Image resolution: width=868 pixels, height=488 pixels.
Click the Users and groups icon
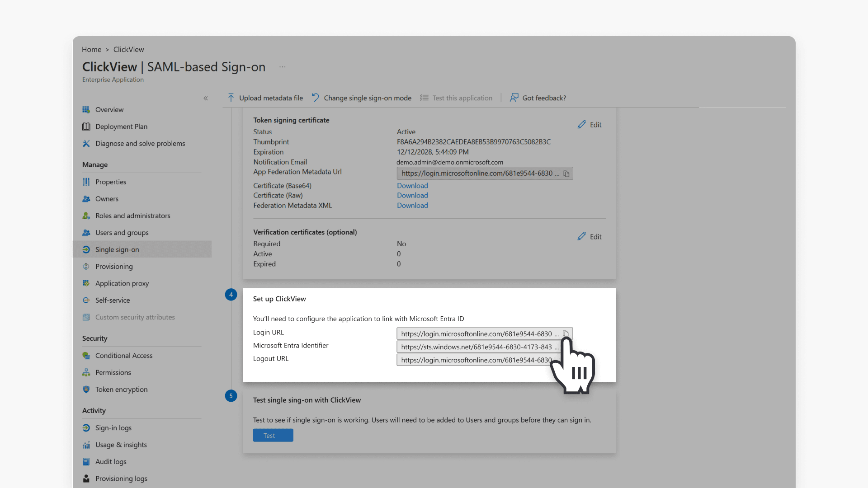[x=86, y=233]
